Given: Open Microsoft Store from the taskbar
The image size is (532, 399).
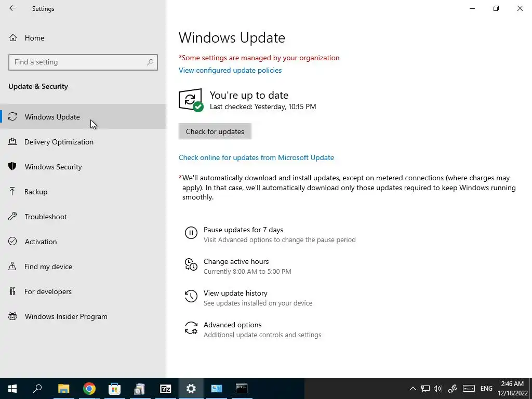Looking at the screenshot, I should 114,389.
